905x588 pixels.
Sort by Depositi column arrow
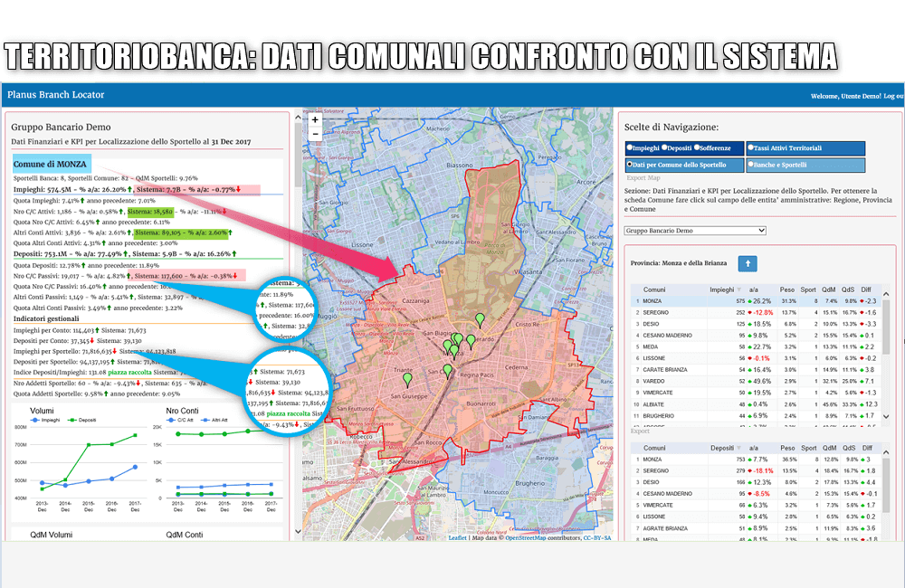738,448
